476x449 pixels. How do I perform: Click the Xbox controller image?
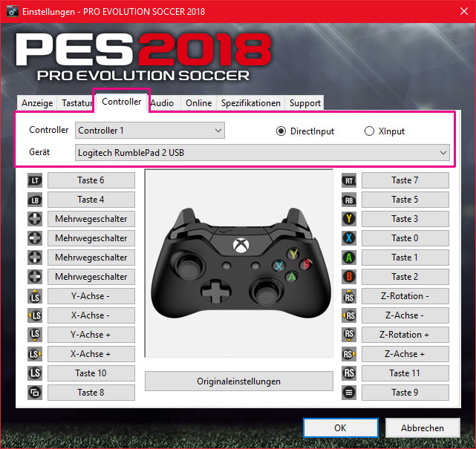[241, 263]
